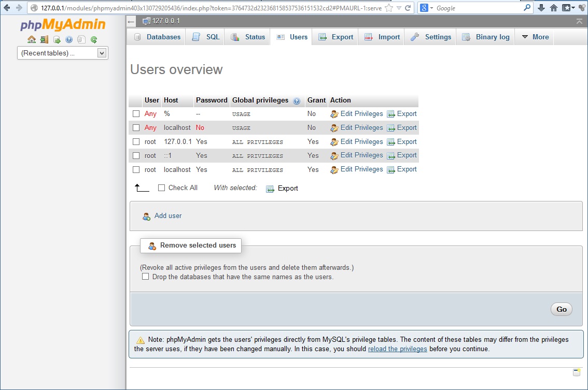Check the root localhost user checkbox
Viewport: 588px width, 390px height.
coord(136,170)
